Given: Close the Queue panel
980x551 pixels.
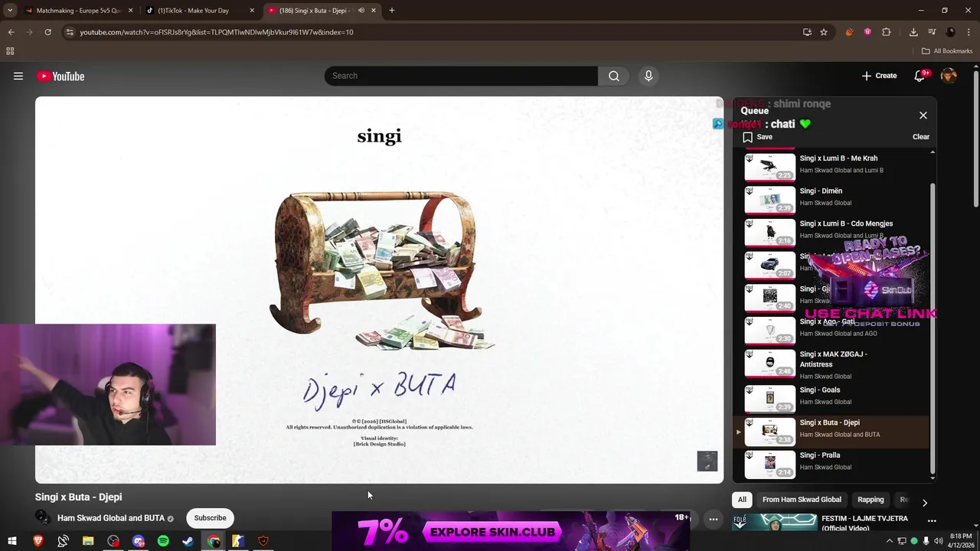Looking at the screenshot, I should (923, 116).
